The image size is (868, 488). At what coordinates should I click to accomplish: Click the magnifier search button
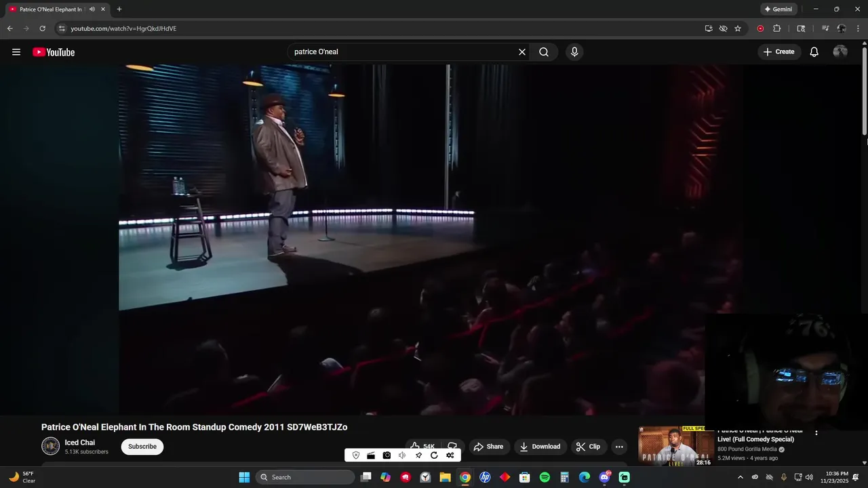pos(544,52)
